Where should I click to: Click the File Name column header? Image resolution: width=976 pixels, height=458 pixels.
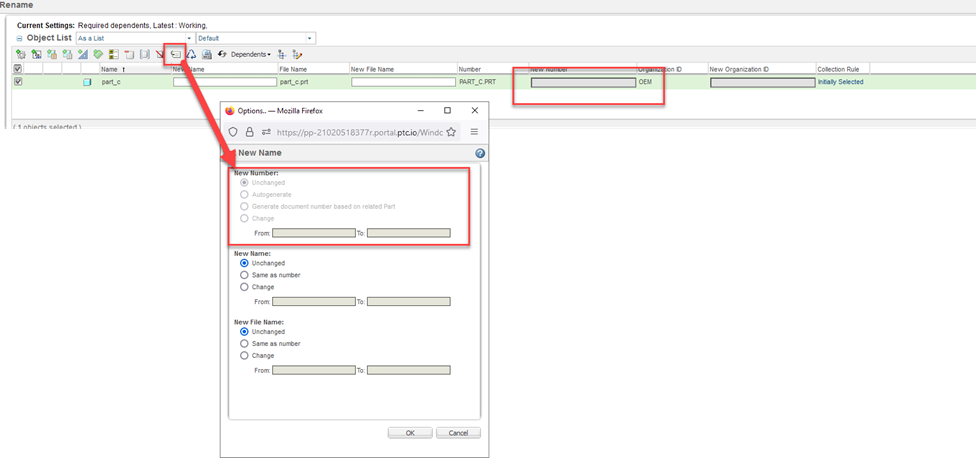pos(293,69)
